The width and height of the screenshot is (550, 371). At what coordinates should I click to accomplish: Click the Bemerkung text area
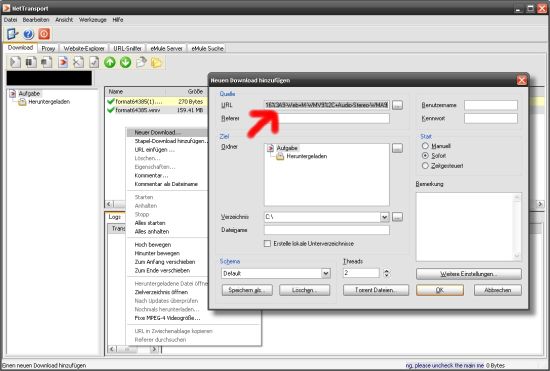pyautogui.click(x=469, y=227)
